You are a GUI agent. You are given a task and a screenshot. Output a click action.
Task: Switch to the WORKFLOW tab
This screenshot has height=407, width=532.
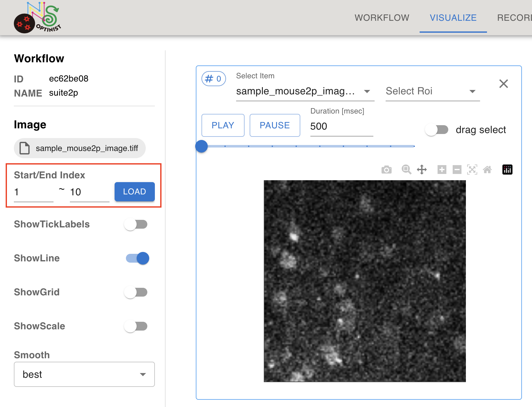tap(382, 18)
